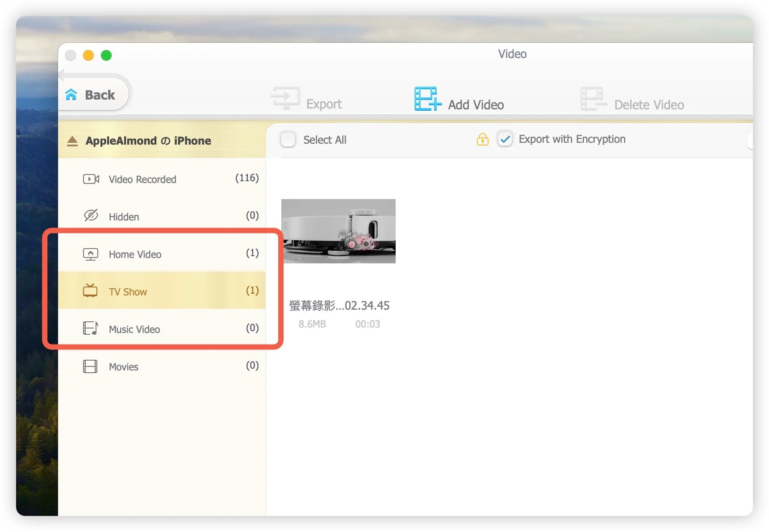The width and height of the screenshot is (769, 532).
Task: Click the Export with Encryption label
Action: (572, 139)
